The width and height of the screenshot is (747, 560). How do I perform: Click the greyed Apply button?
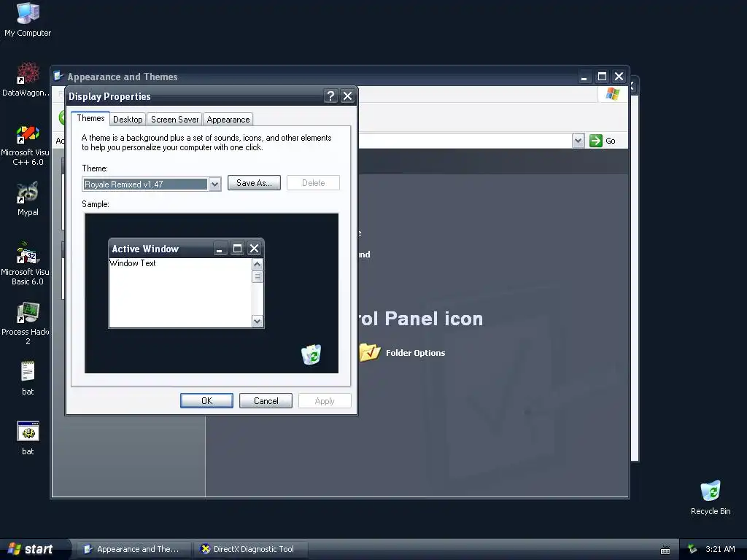(325, 401)
